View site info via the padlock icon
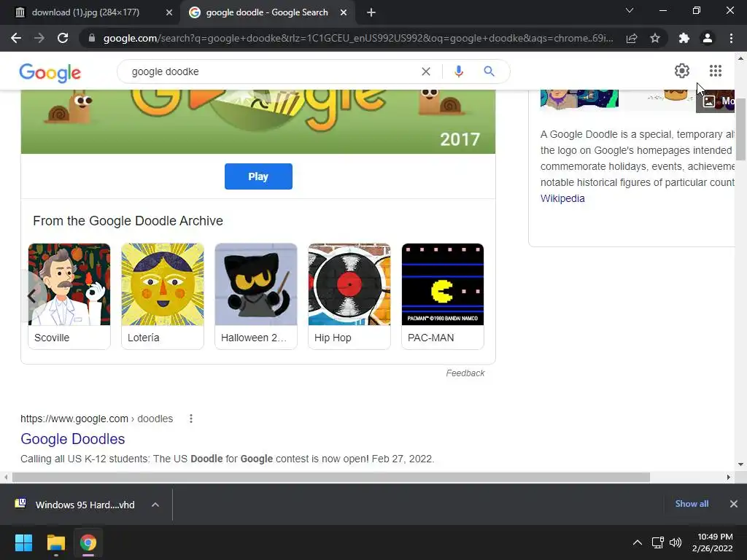Image resolution: width=747 pixels, height=560 pixels. 92,38
